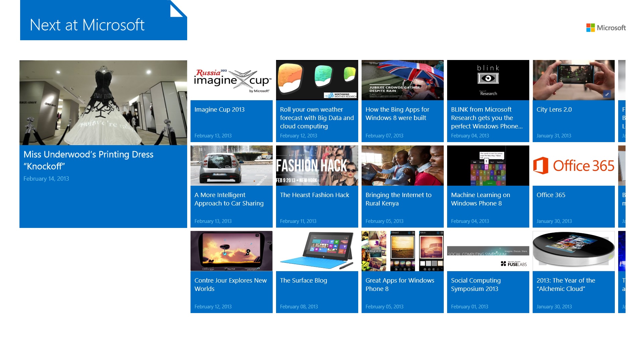
Task: Click the BLINK from Microsoft Research tile image
Action: [488, 80]
